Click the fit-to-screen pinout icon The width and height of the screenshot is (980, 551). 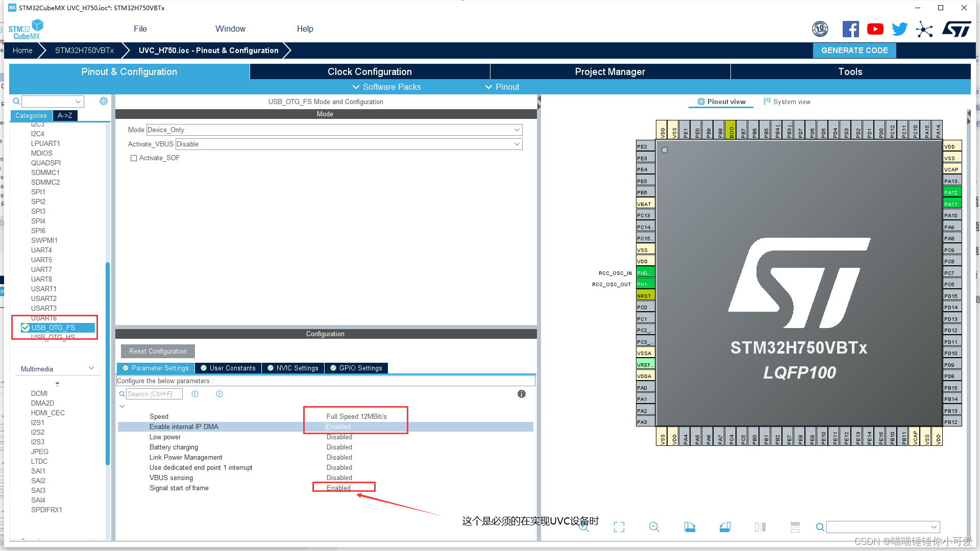click(619, 527)
